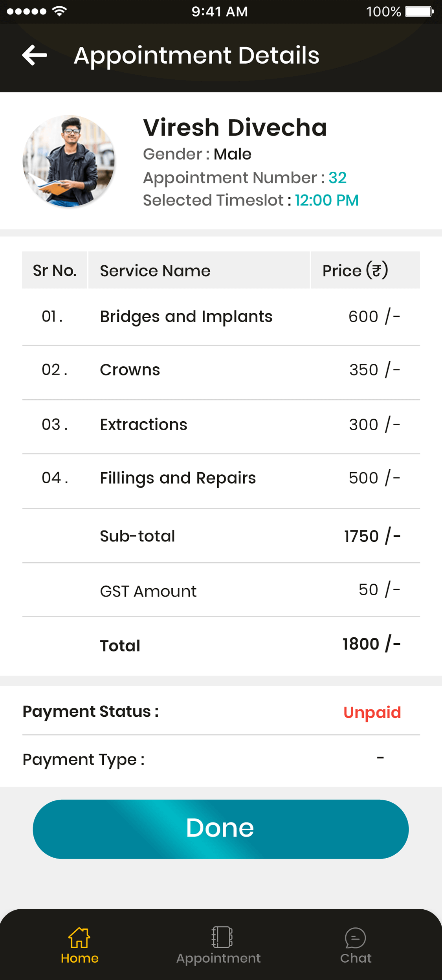Tap the Payment Type value dash

click(x=380, y=758)
